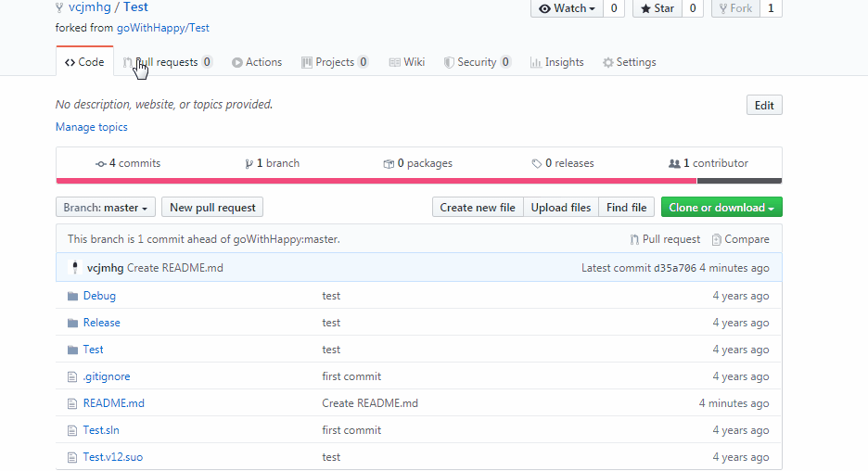Click the dark gray language bar segment

(740, 181)
